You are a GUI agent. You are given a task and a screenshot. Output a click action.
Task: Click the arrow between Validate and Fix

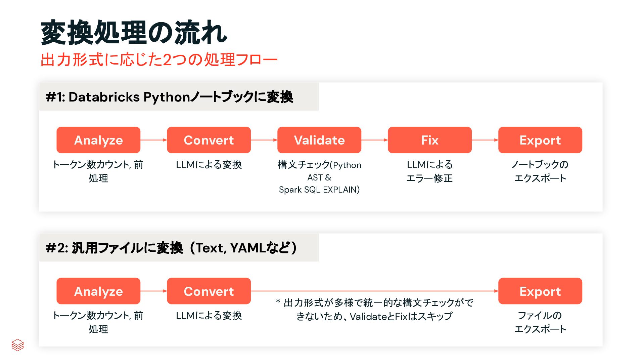[374, 140]
